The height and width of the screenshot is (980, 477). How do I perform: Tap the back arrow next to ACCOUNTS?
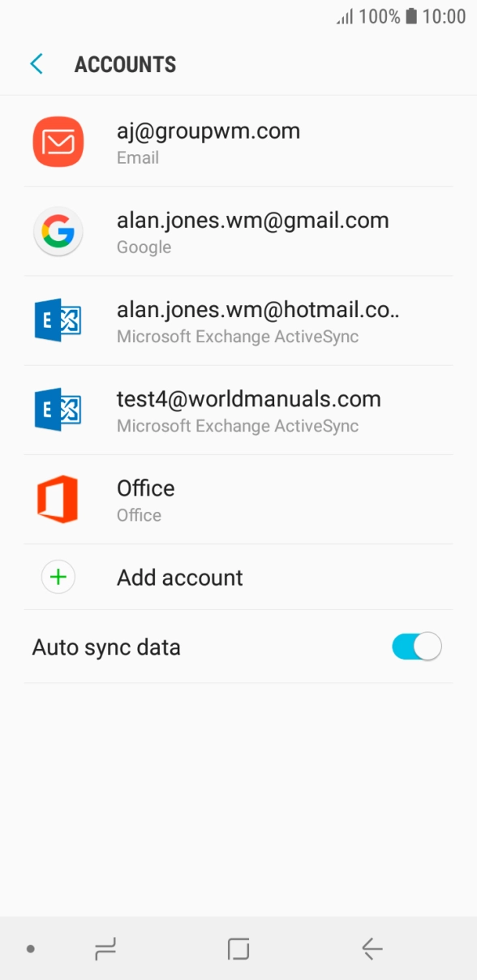point(37,64)
